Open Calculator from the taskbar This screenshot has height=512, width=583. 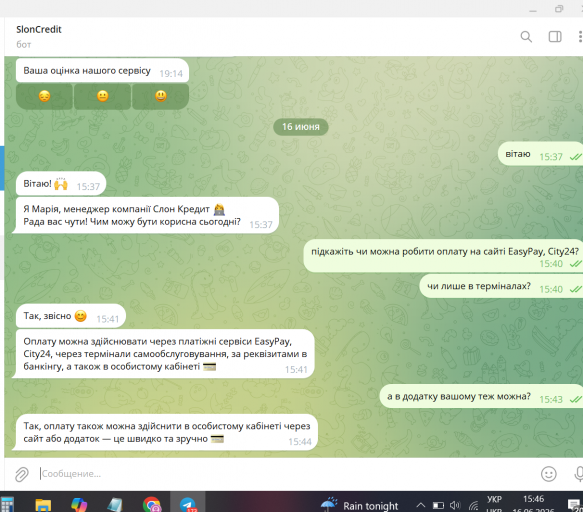tap(7, 505)
